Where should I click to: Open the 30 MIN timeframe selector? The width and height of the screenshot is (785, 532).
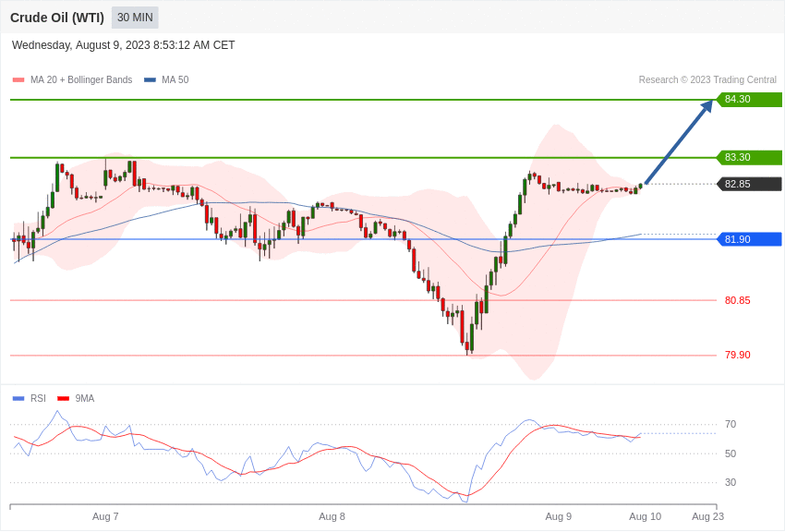135,17
